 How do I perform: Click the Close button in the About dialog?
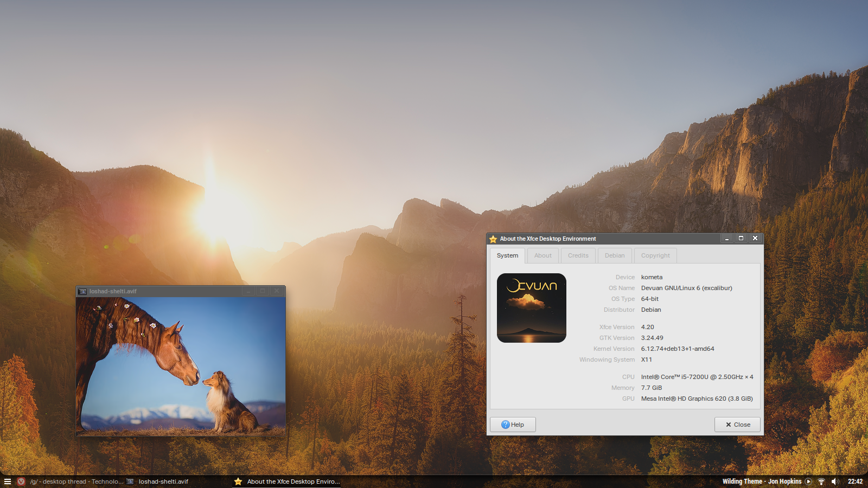[x=737, y=425]
